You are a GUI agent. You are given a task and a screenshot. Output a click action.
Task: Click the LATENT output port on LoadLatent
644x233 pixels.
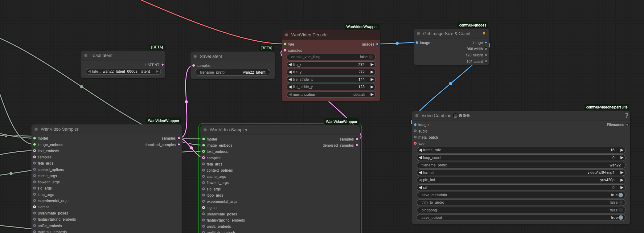pos(162,65)
